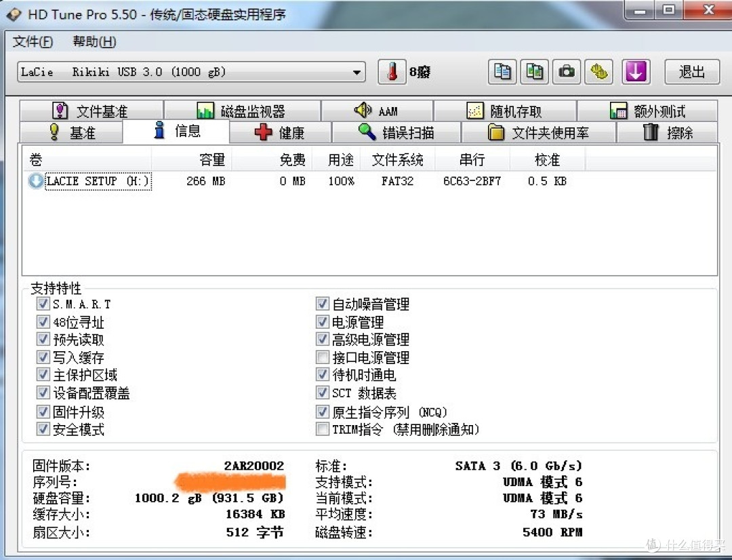Image resolution: width=732 pixels, height=560 pixels.
Task: Toggle the SCT 数据表 checkbox
Action: 322,393
